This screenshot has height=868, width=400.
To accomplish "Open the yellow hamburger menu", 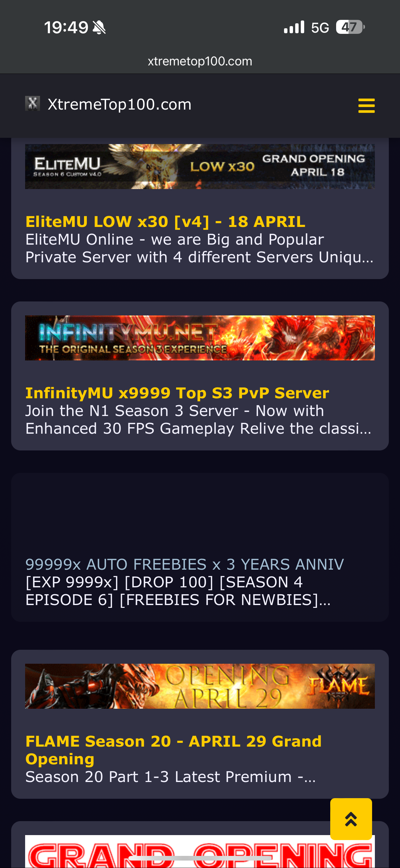I will 366,106.
